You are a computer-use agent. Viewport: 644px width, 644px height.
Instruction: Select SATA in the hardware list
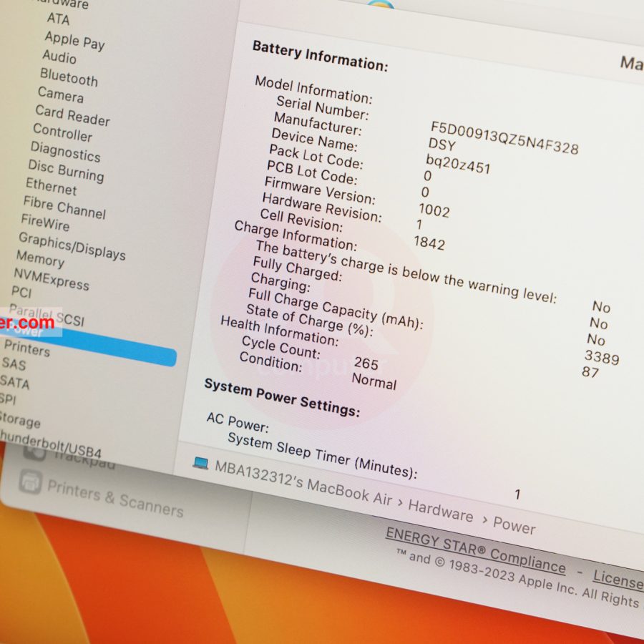[15, 382]
